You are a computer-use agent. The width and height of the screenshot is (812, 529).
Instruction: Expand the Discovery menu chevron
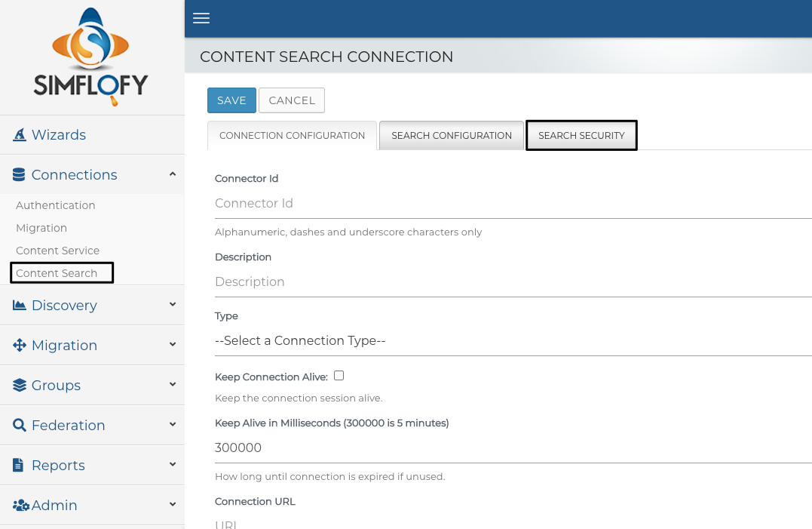click(x=173, y=305)
